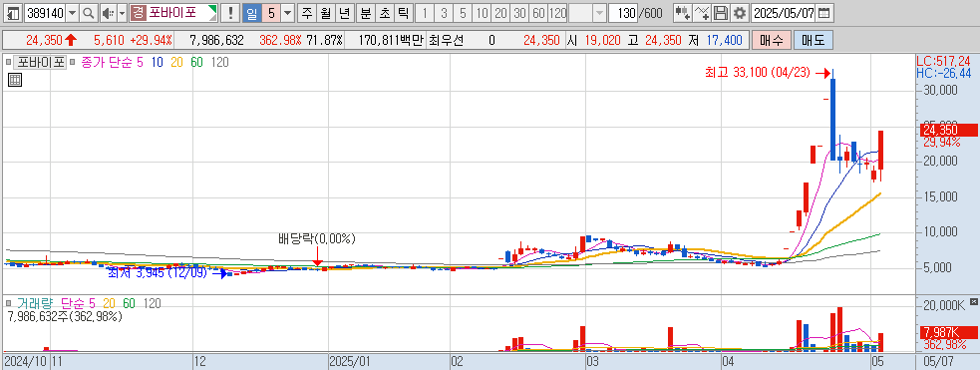Screen dimensions: 980x370
Task: Click the 7,986,632주(362,98%) volume text
Action: [65, 317]
